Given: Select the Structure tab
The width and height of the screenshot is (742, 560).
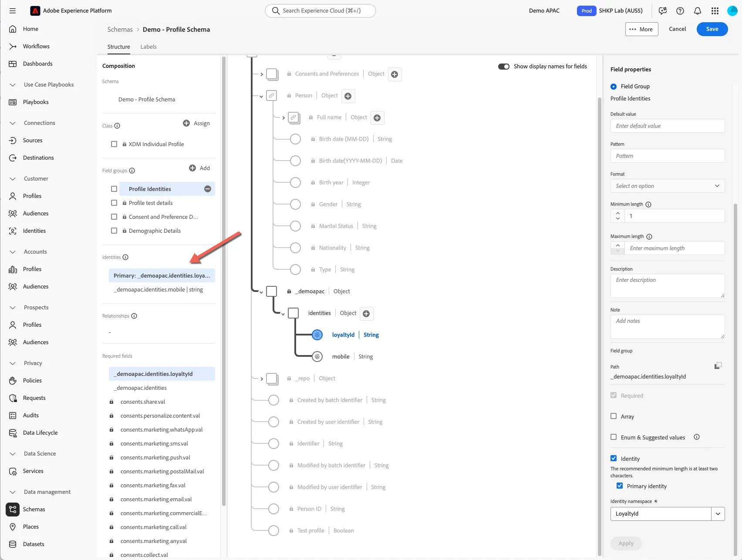Looking at the screenshot, I should pos(118,47).
